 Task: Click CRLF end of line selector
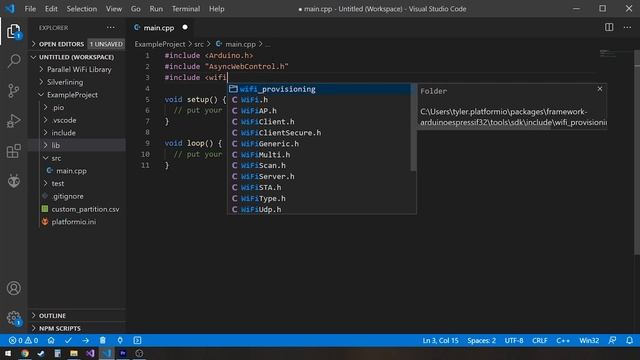[x=540, y=340]
